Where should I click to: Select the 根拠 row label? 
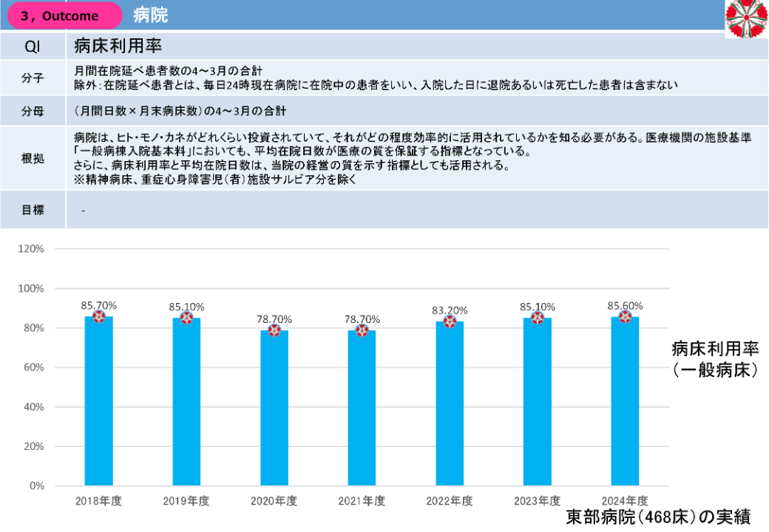(32, 159)
